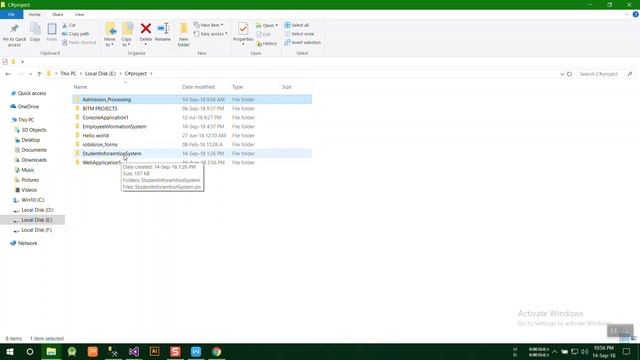This screenshot has height=360, width=640.
Task: Select the BITM PROJECTS folder
Action: point(100,109)
